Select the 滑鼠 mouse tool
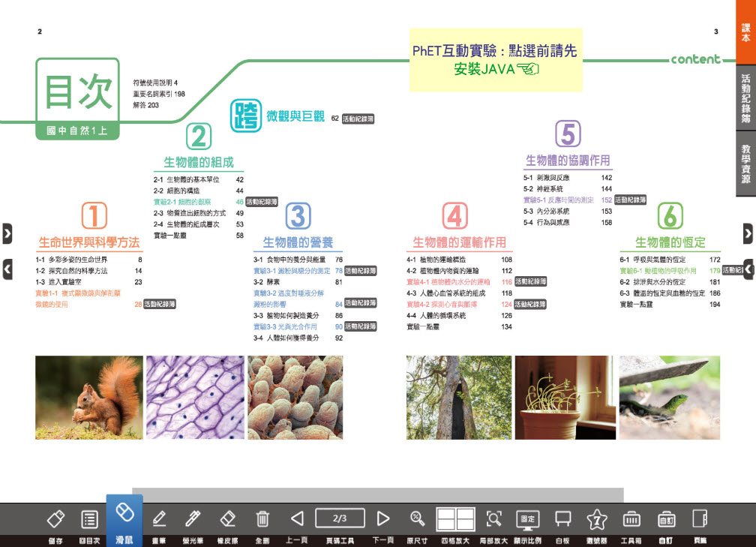Viewport: 756px width, 547px height. [x=124, y=518]
